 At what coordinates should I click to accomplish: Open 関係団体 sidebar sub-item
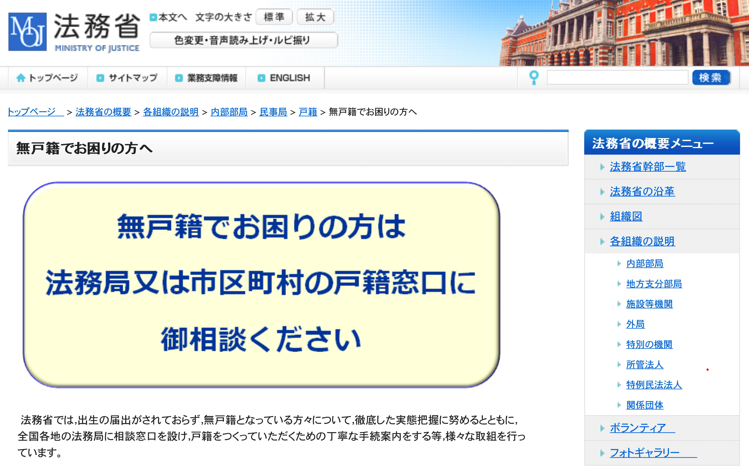pyautogui.click(x=645, y=405)
